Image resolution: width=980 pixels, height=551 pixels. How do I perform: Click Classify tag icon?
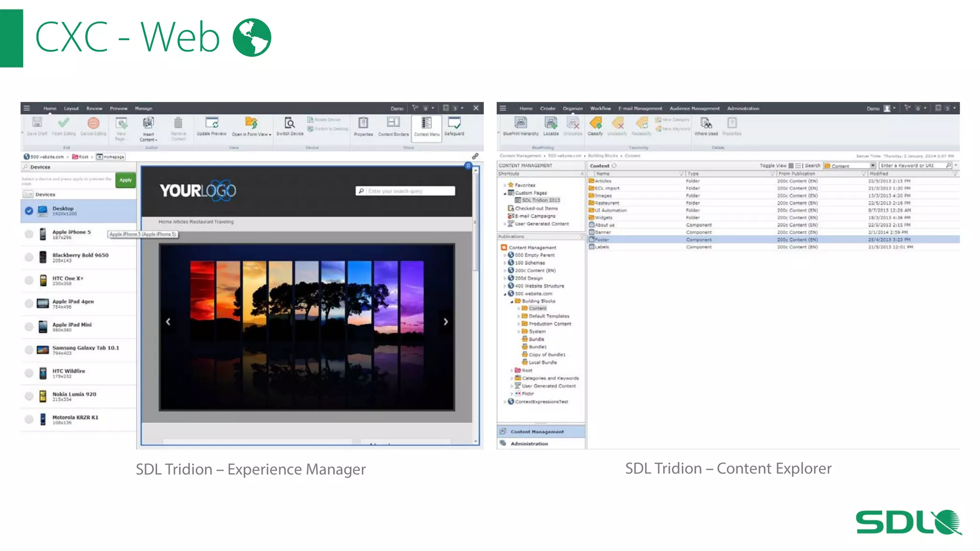pyautogui.click(x=595, y=123)
